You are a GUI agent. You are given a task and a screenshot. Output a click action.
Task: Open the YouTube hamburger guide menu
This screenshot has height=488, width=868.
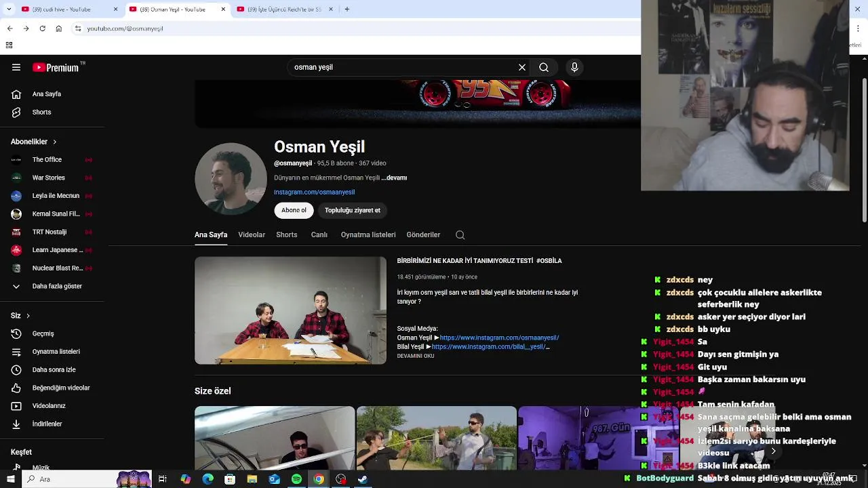click(x=16, y=67)
